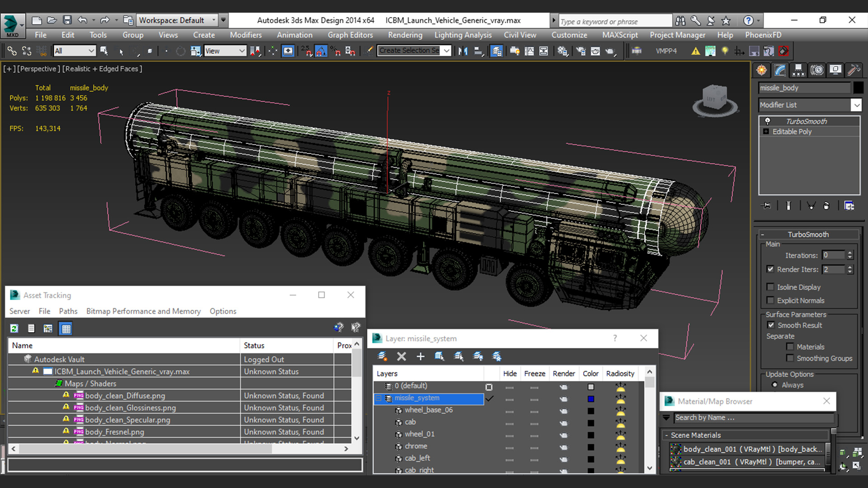Select the TurboSmooth modifier in stack
Image resolution: width=868 pixels, height=488 pixels.
point(806,121)
